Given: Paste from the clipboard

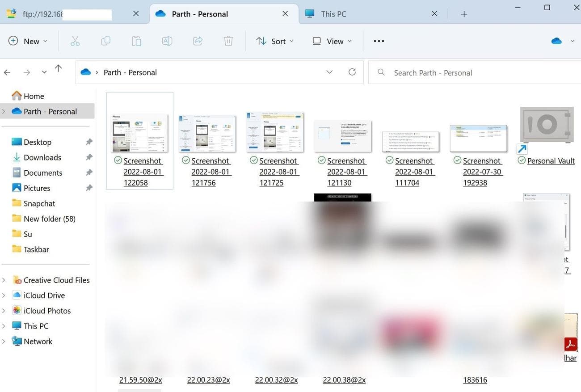Looking at the screenshot, I should [136, 41].
